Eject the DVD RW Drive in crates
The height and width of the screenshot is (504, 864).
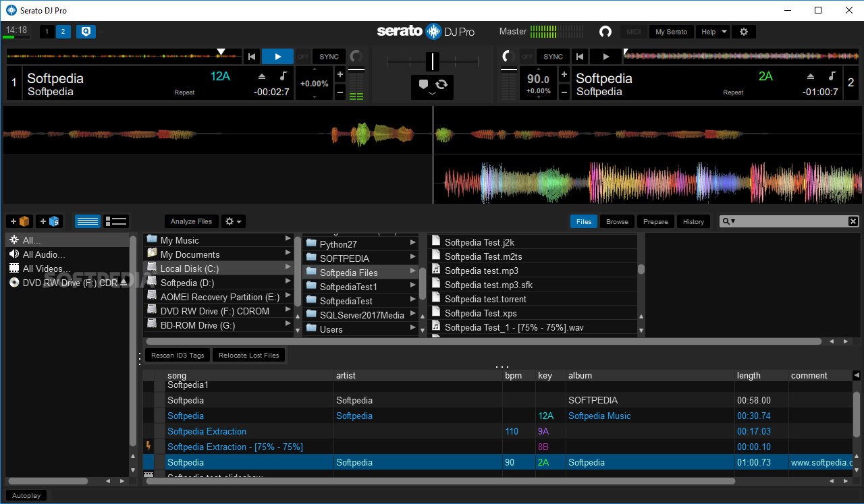pos(124,283)
